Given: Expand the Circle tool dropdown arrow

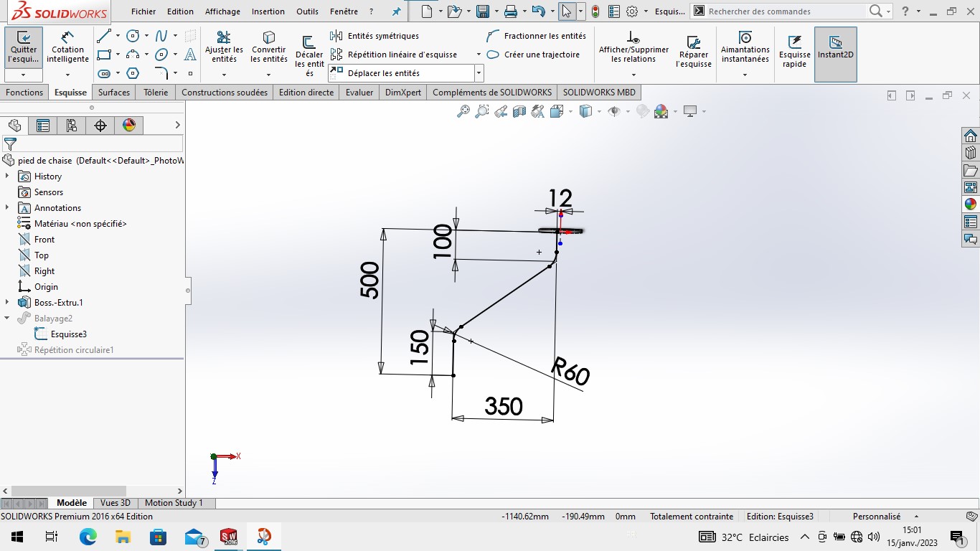Looking at the screenshot, I should (146, 36).
